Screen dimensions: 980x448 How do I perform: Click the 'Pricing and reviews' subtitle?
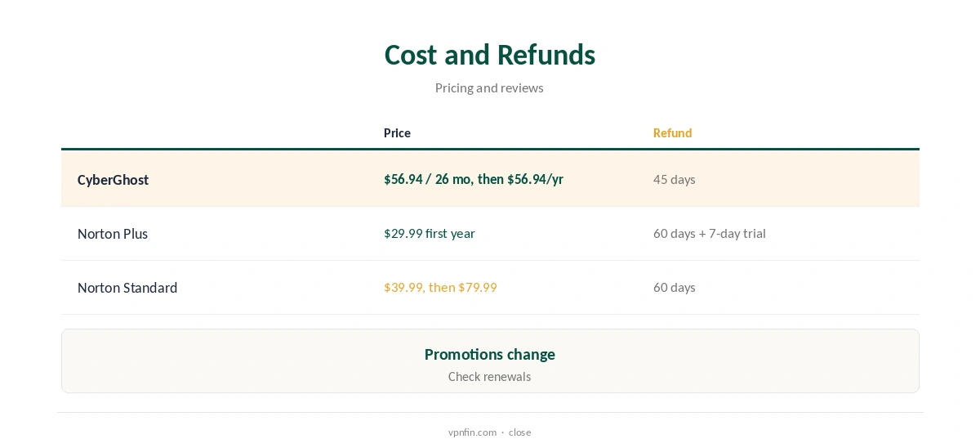(489, 87)
